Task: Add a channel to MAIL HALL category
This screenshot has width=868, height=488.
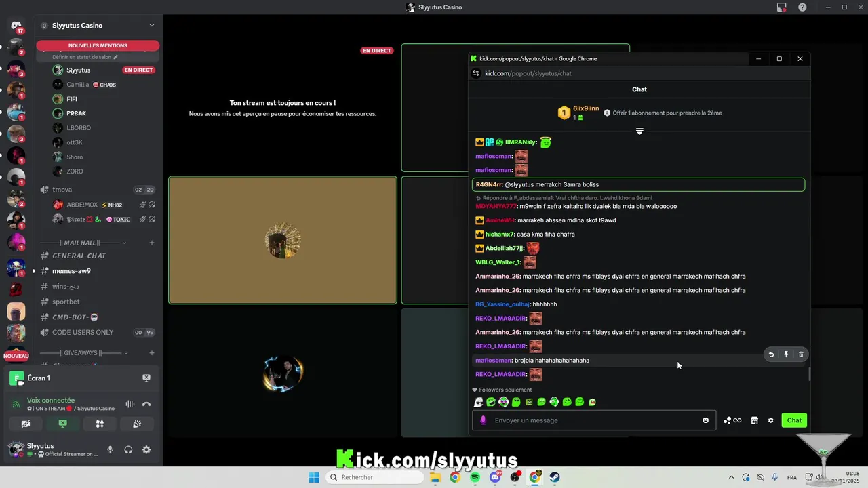Action: click(x=152, y=243)
